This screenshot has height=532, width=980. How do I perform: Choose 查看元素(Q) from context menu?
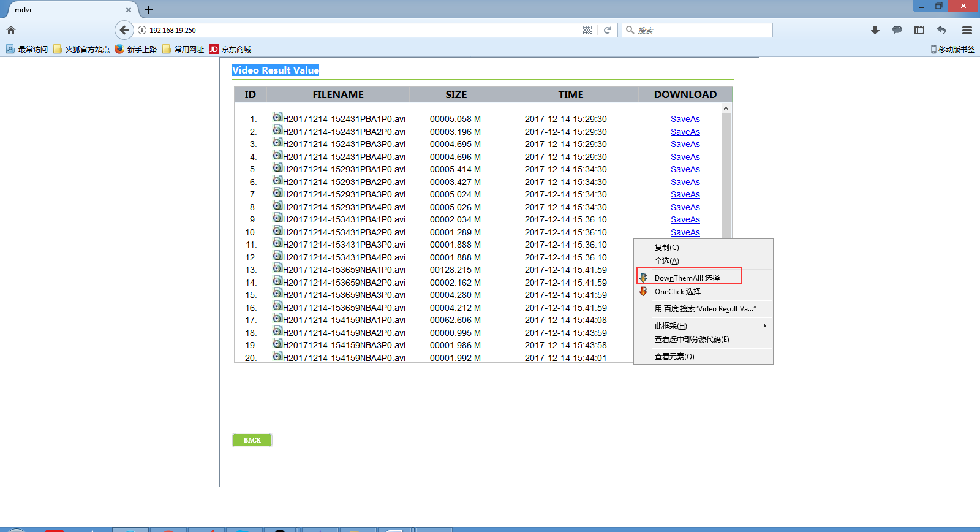click(703, 357)
